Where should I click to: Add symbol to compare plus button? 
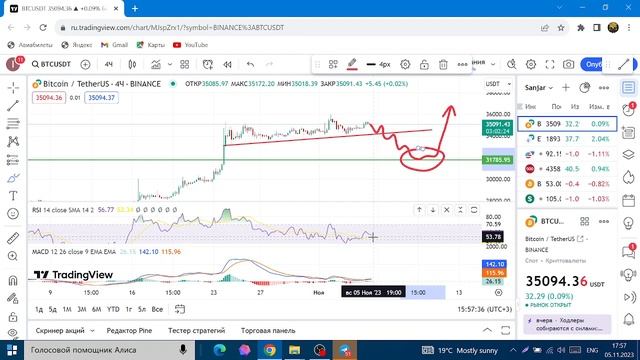click(85, 64)
